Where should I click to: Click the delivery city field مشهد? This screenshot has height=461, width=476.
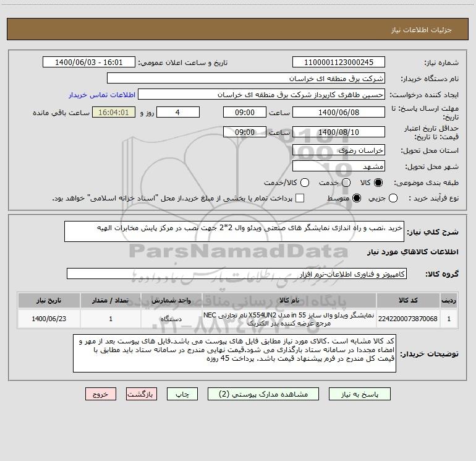point(339,166)
